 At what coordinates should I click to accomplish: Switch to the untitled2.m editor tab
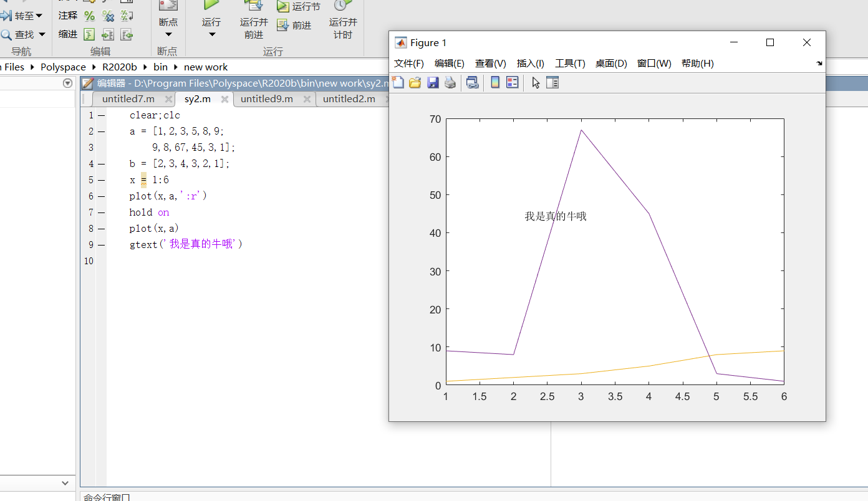(x=349, y=99)
